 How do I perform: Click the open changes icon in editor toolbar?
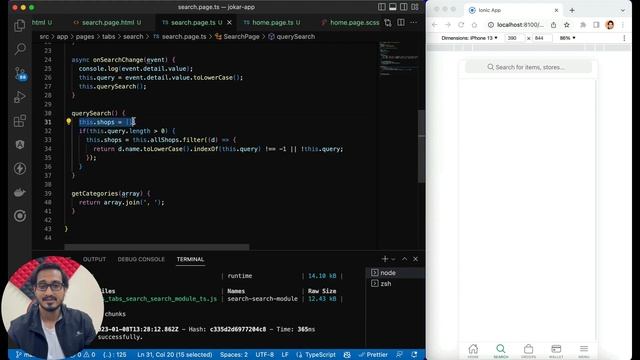[388, 22]
